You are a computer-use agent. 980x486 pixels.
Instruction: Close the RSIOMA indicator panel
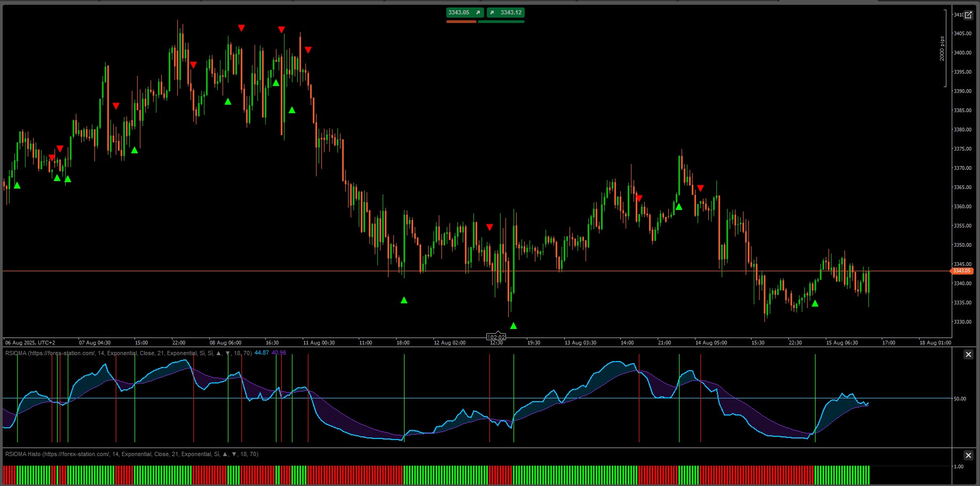(968, 355)
